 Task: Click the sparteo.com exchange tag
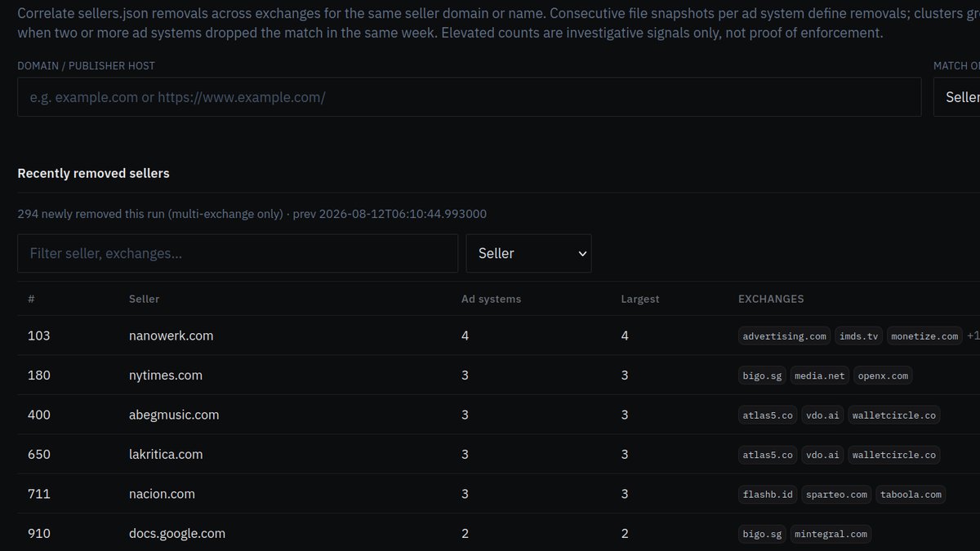coord(836,494)
